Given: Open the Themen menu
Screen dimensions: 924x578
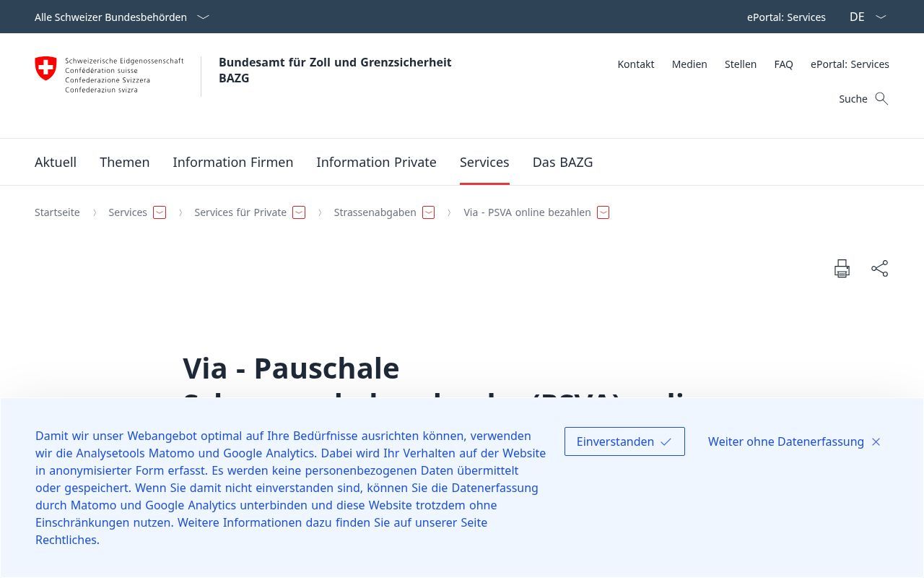Looking at the screenshot, I should click(124, 162).
